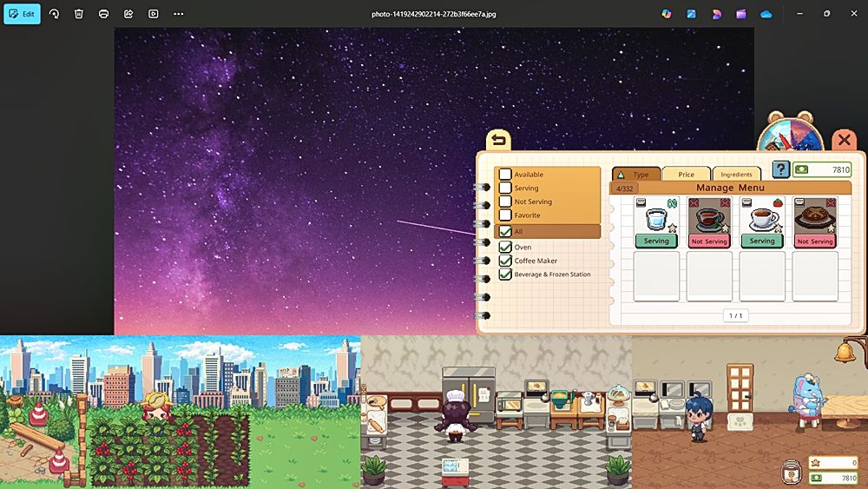Open Microsoft Copilot icon in Photos title bar
Image resolution: width=868 pixels, height=489 pixels.
click(667, 14)
